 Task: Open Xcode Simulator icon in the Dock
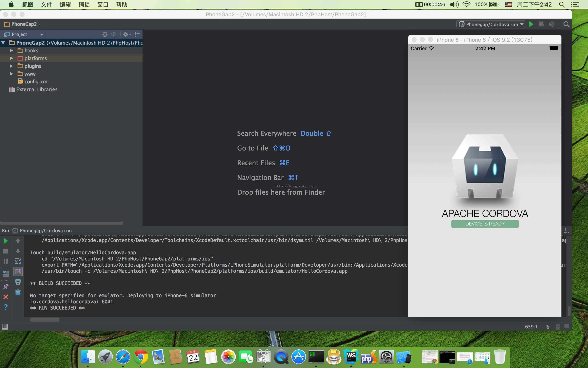coord(404,357)
